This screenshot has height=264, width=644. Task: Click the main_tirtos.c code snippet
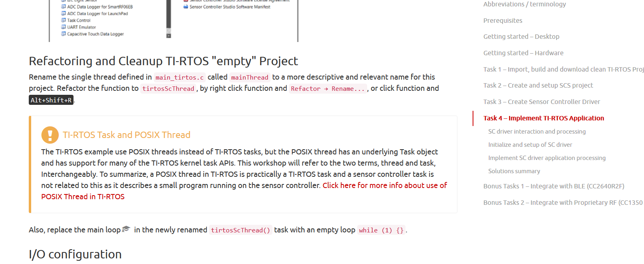179,77
